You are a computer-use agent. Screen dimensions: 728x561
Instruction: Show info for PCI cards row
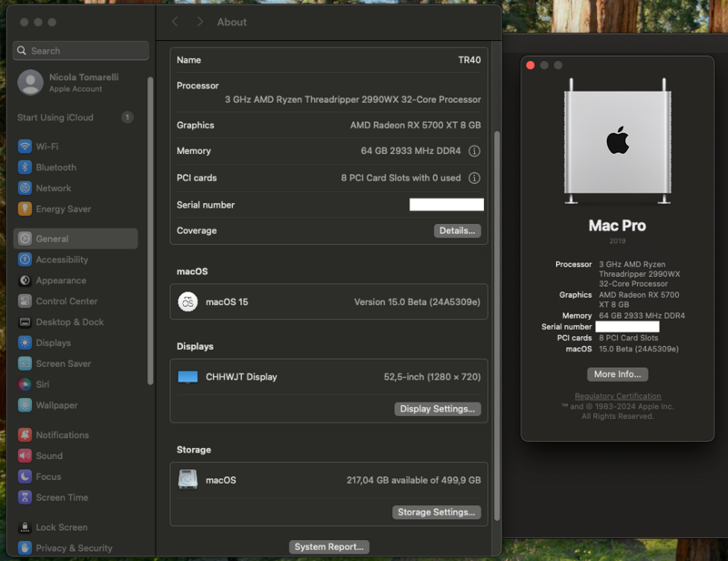tap(474, 178)
